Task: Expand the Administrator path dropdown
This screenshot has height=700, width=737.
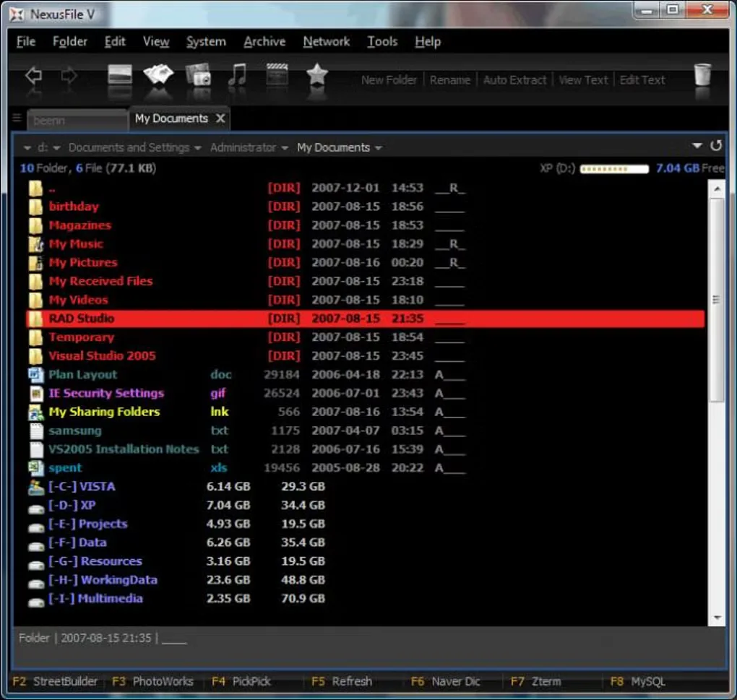Action: [x=285, y=148]
